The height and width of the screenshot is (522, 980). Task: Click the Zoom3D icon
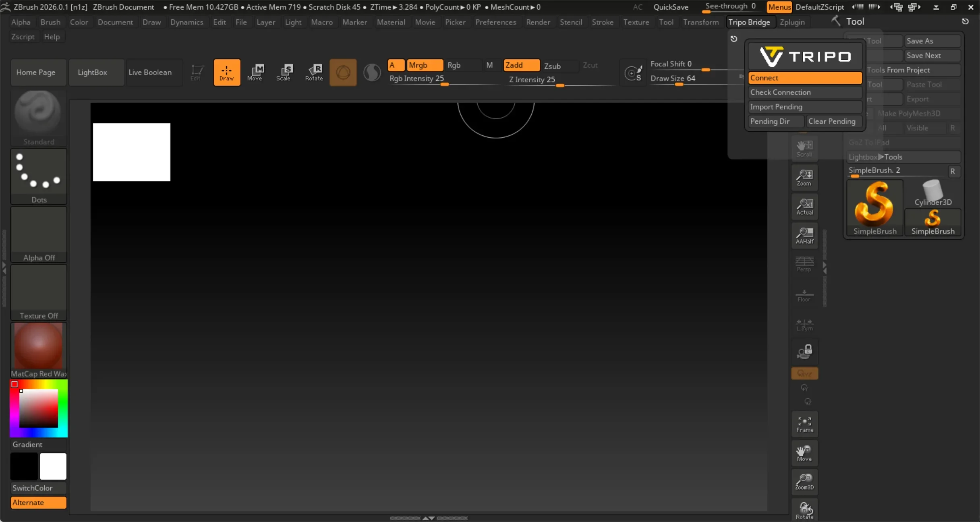(804, 482)
